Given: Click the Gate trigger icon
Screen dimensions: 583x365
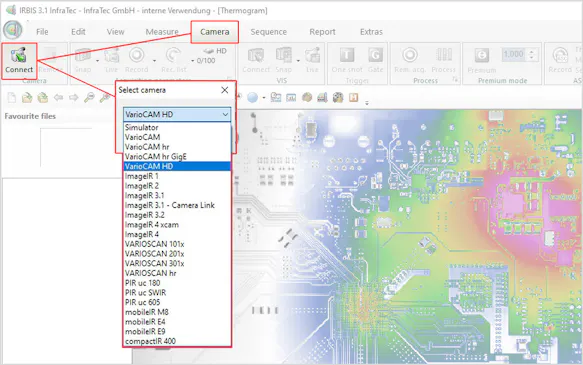Looking at the screenshot, I should (376, 56).
